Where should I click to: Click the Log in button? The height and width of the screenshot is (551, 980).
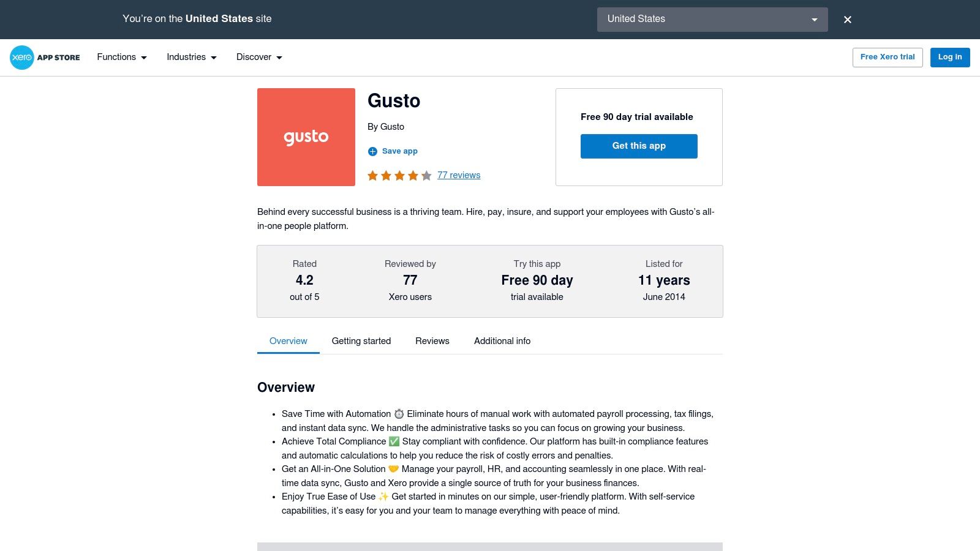[950, 58]
